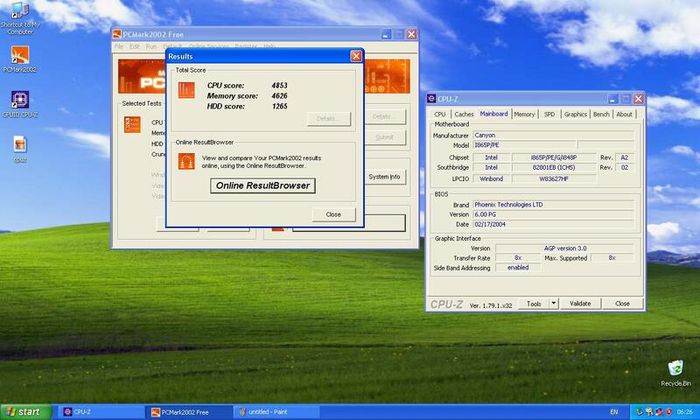This screenshot has width=700, height=420.
Task: Open the Windows Start menu
Action: pyautogui.click(x=26, y=412)
